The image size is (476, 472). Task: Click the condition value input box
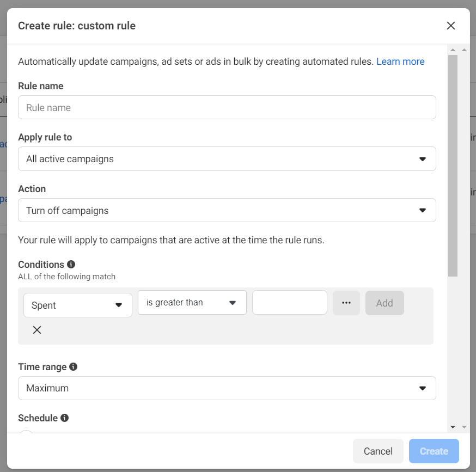click(x=289, y=303)
